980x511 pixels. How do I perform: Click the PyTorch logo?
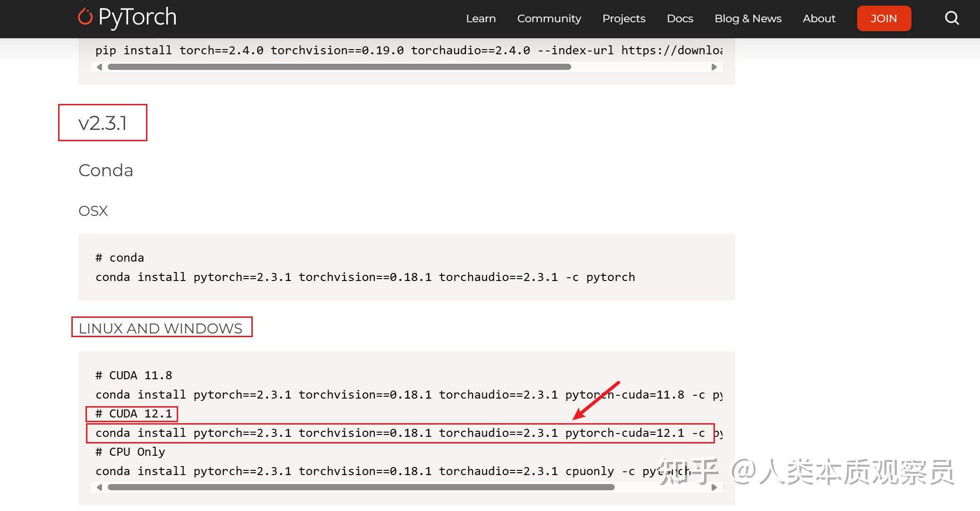[127, 17]
